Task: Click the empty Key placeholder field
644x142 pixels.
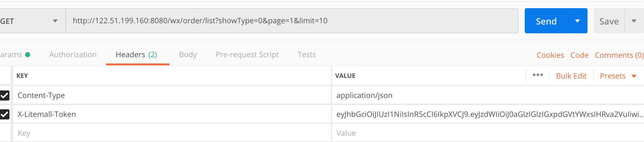Action: [x=171, y=133]
